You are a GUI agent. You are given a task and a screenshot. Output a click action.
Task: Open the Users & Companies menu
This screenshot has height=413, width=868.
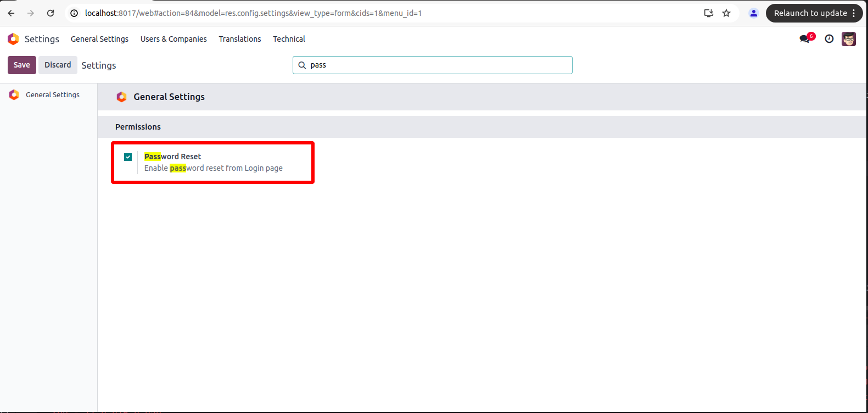point(173,39)
